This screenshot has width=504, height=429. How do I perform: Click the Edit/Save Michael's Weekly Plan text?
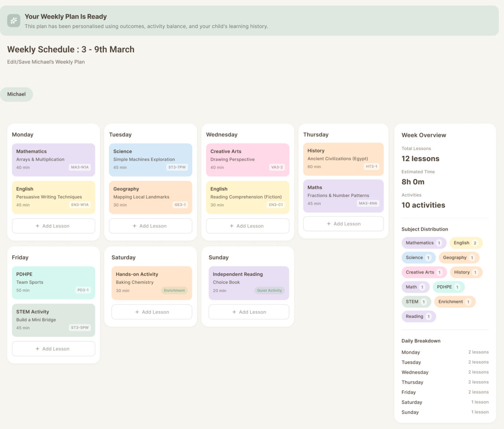pyautogui.click(x=46, y=62)
